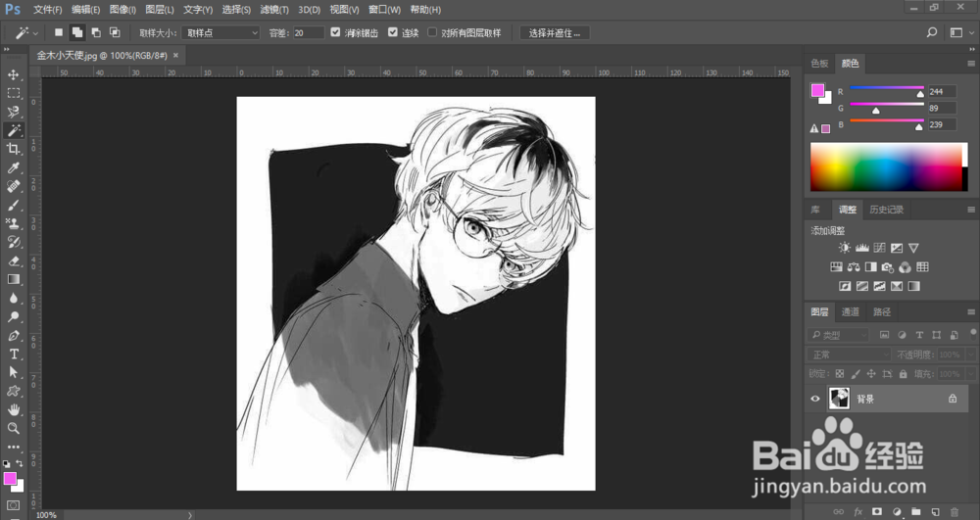Click the 背景 layer thumbnail
This screenshot has width=980, height=520.
point(839,399)
